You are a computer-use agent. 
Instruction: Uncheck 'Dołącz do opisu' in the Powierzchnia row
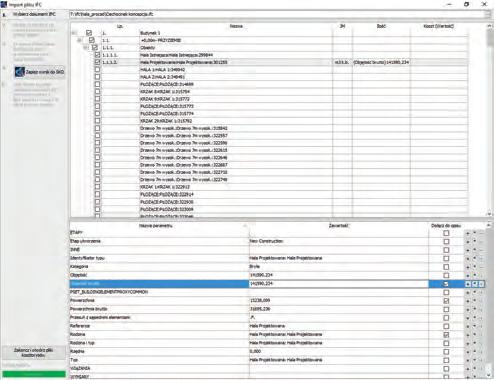pos(446,301)
